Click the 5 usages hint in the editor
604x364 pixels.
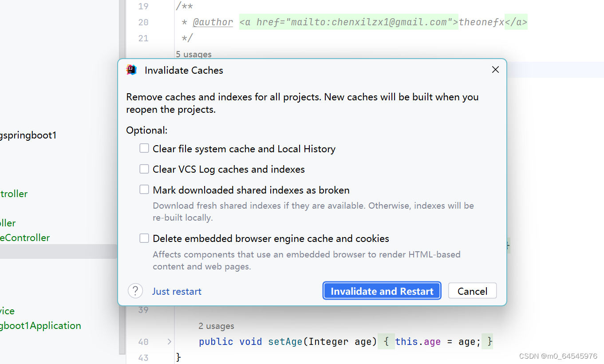tap(193, 54)
